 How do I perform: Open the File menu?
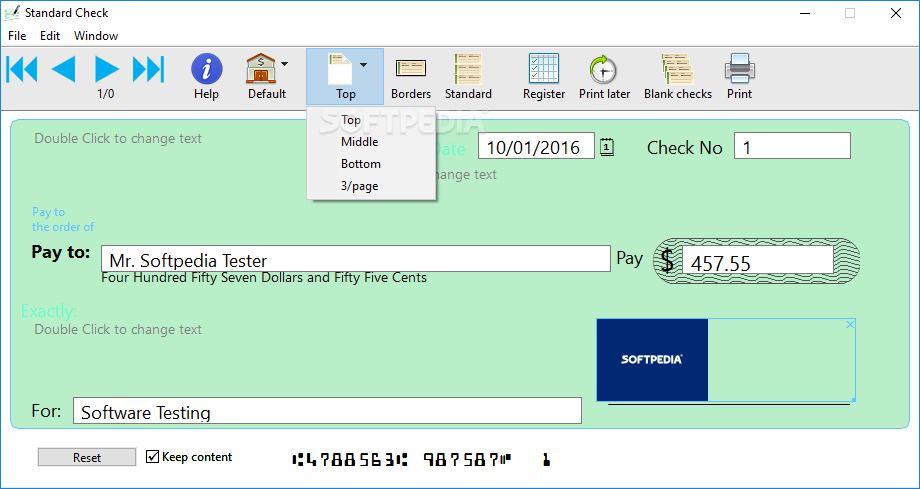pyautogui.click(x=17, y=36)
